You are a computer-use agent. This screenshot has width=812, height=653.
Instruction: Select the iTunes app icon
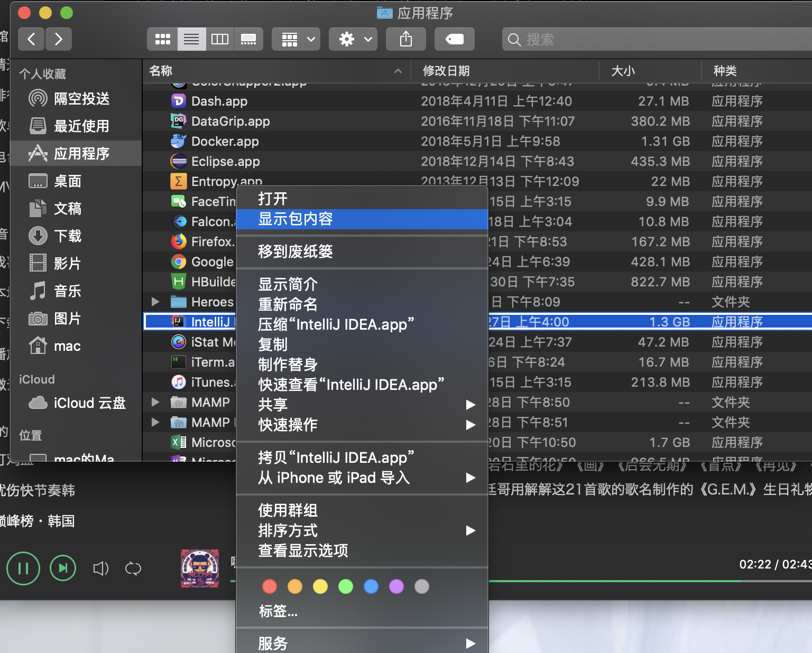pos(179,382)
